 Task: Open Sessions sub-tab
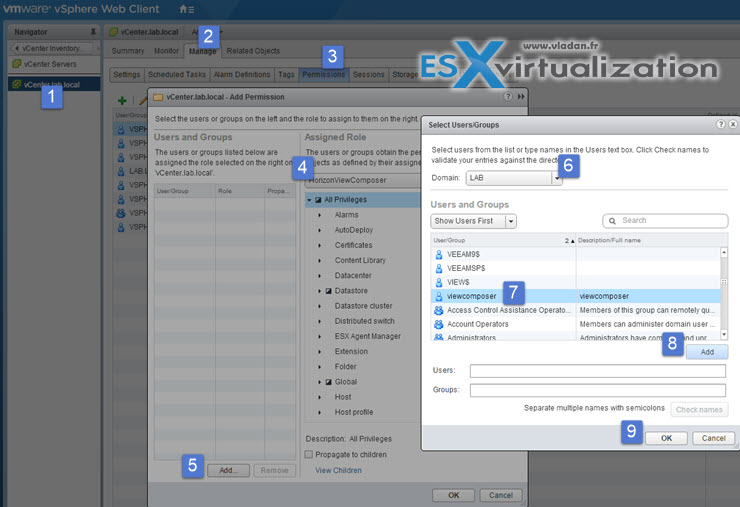[369, 75]
